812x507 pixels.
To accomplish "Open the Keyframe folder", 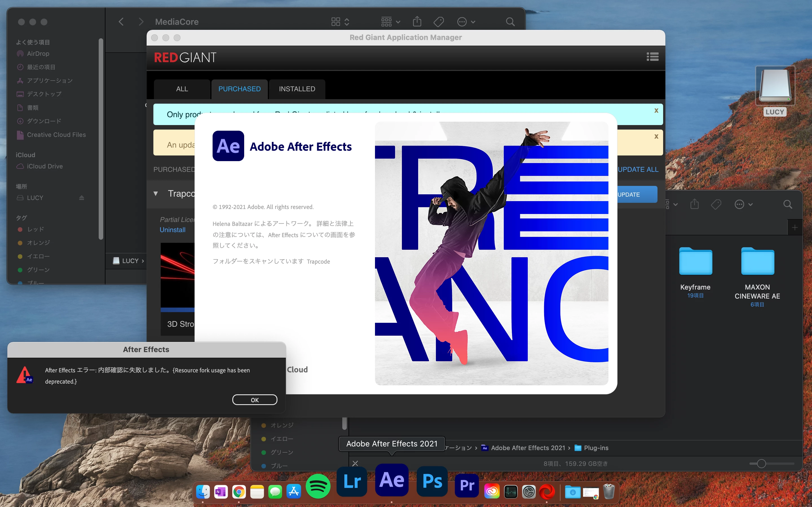I will point(695,262).
